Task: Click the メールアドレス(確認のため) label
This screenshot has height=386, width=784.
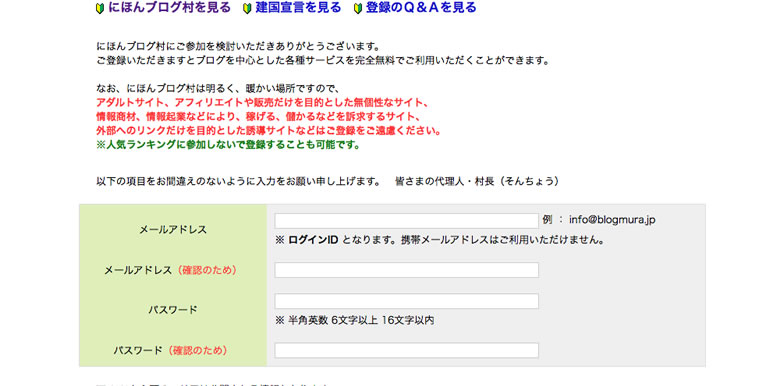Action: 170,270
